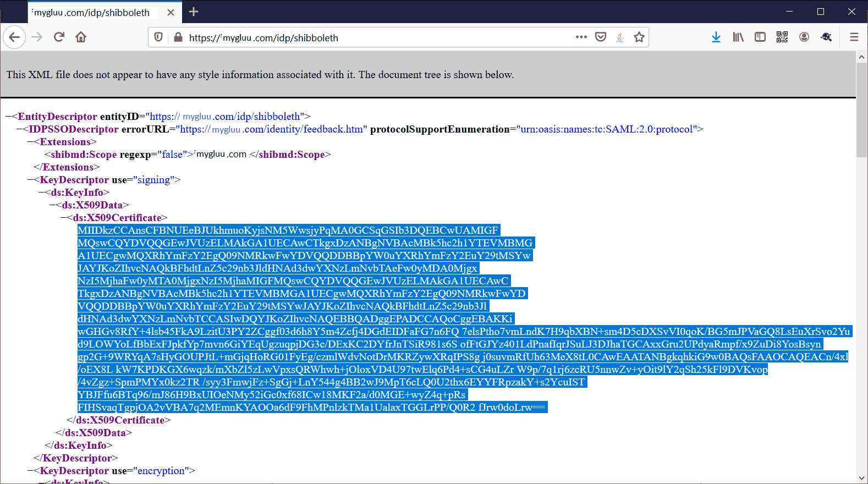Collapse the EntityDescriptor root node
Screen dimensions: 868x484
pos(8,117)
